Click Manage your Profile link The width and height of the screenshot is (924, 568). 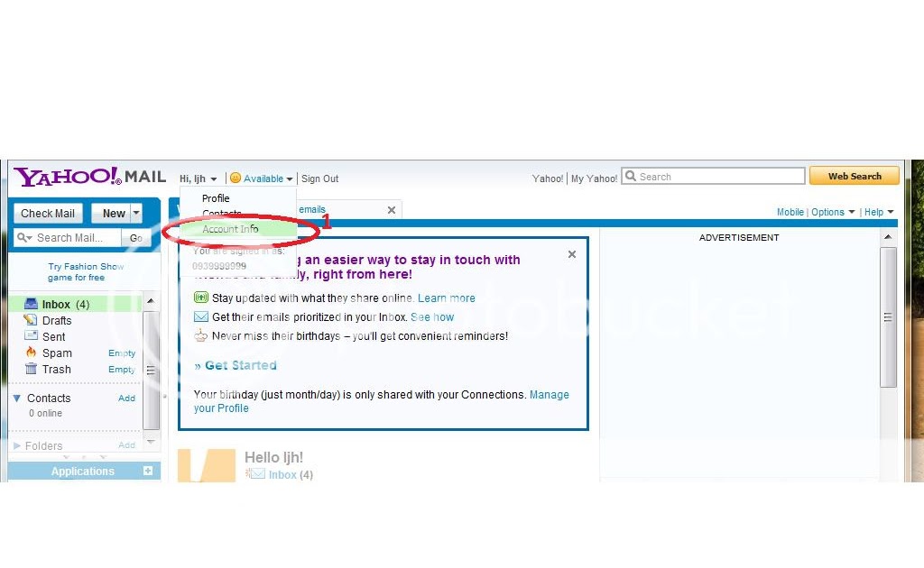382,401
